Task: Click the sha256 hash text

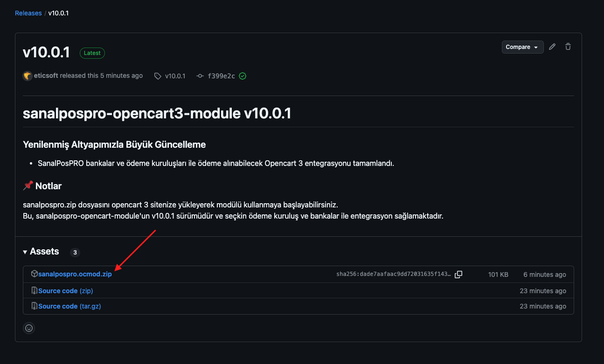Action: [394, 275]
